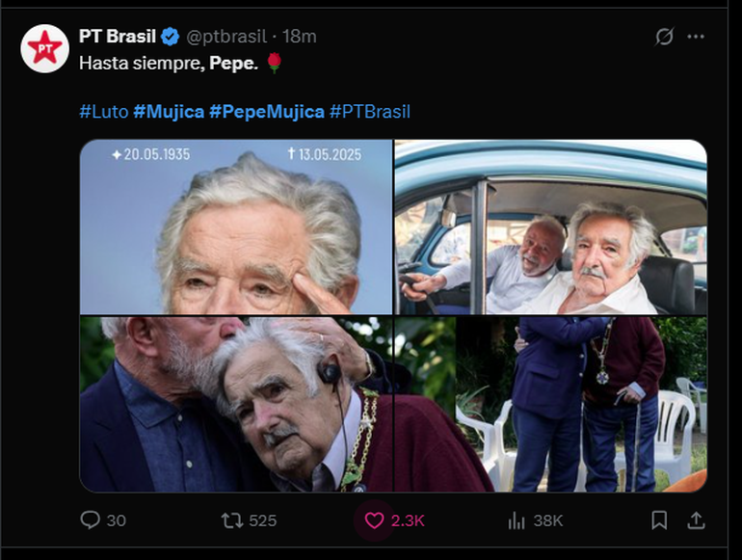Open the share post menu
The height and width of the screenshot is (560, 742).
pos(695,520)
